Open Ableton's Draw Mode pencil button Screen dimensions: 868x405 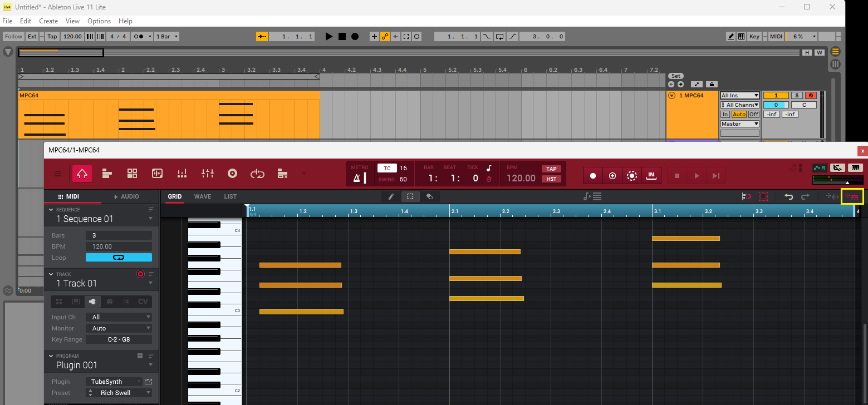(731, 36)
